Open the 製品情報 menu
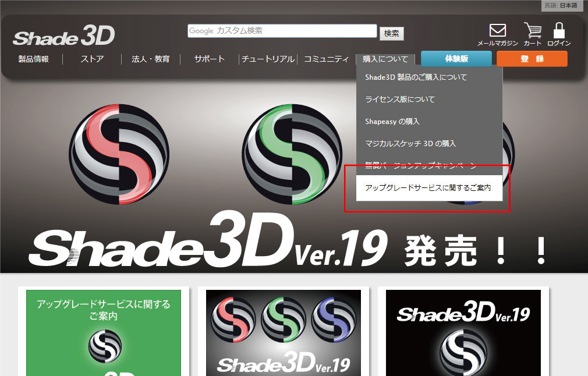The height and width of the screenshot is (376, 588). [33, 59]
